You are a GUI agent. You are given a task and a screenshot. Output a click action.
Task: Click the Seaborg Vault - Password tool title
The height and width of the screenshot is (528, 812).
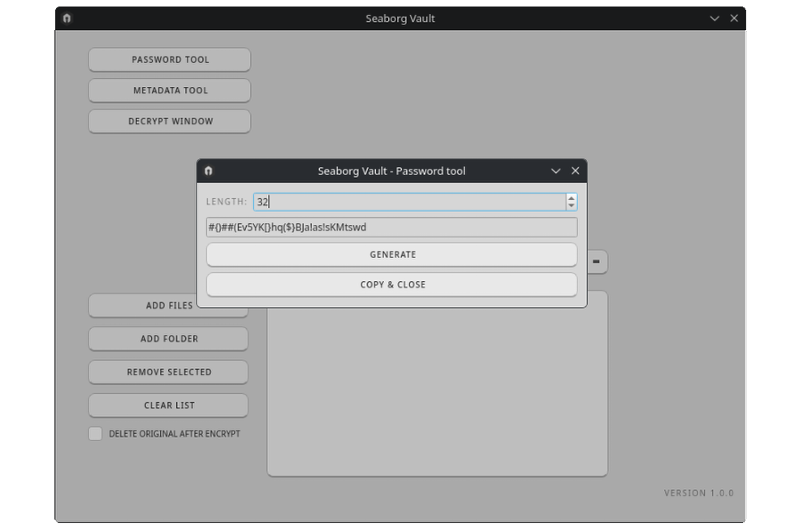click(391, 171)
